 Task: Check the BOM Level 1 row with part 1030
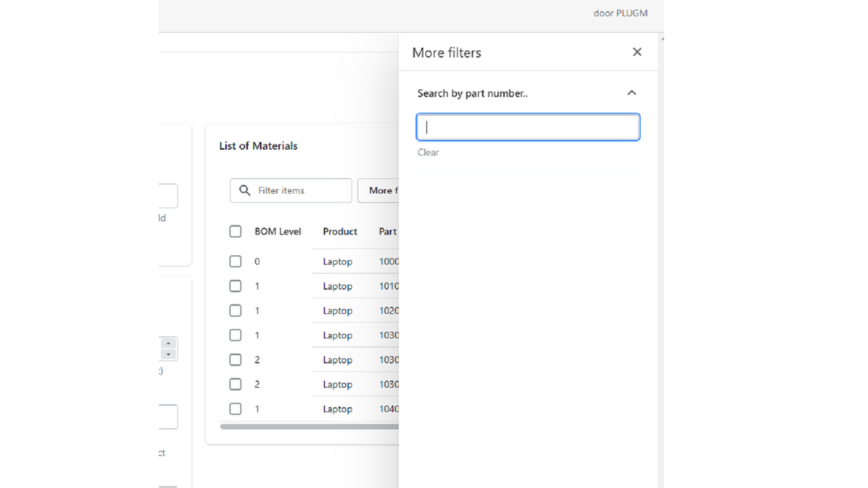235,335
